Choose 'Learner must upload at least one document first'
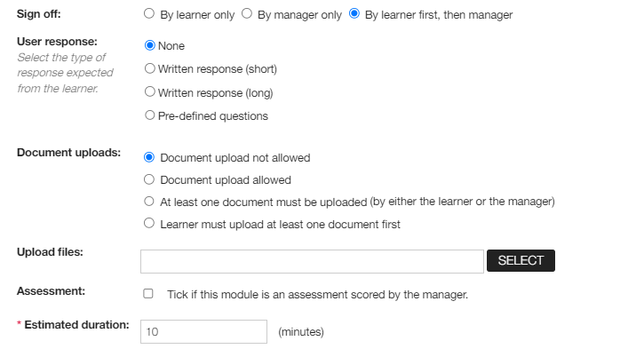The height and width of the screenshot is (349, 644). (149, 224)
